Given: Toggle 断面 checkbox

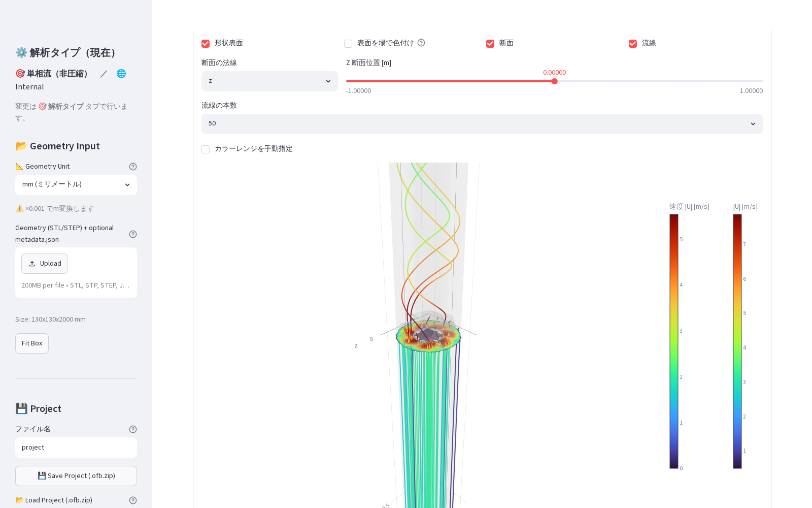Looking at the screenshot, I should click(x=490, y=44).
